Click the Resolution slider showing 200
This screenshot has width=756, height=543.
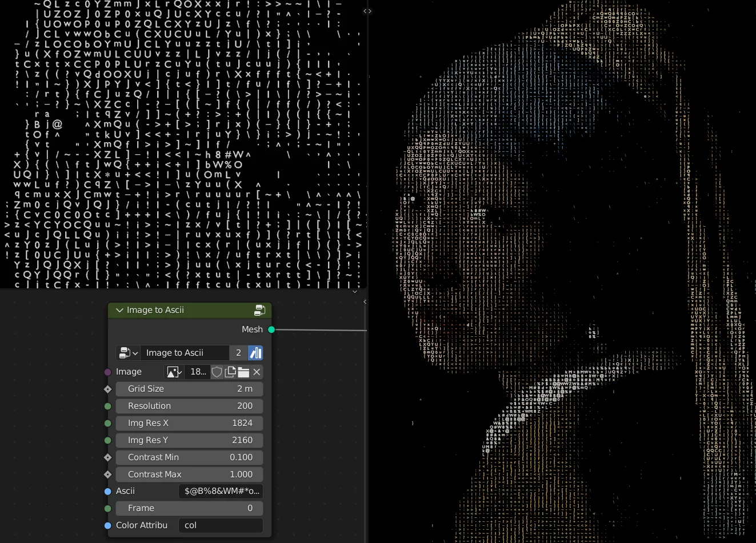pos(189,406)
